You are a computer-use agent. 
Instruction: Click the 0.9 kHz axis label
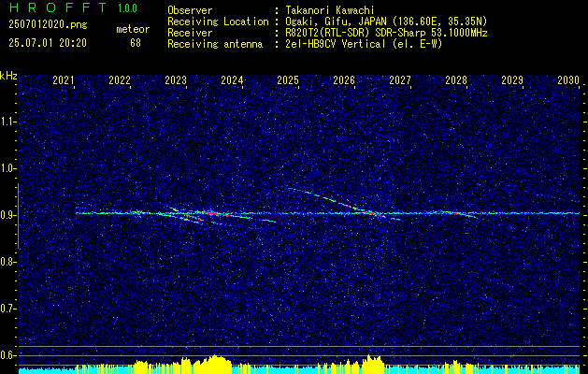tap(8, 215)
